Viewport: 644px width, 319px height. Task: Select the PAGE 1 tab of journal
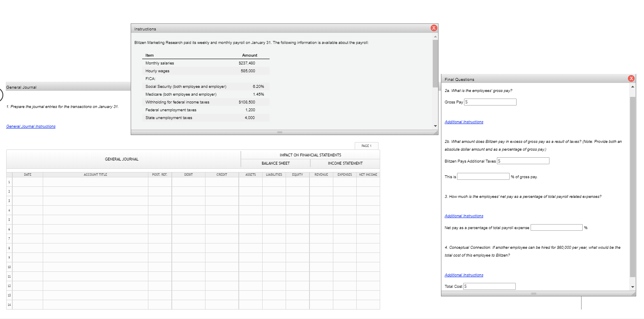click(367, 146)
